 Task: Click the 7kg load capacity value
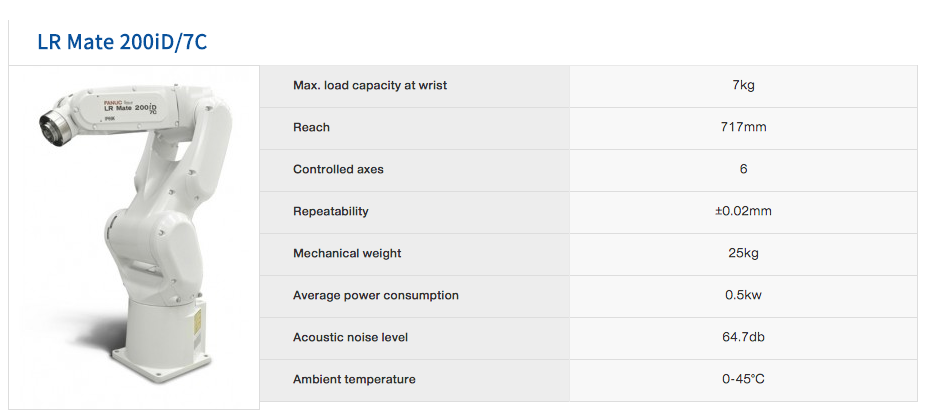click(x=743, y=85)
